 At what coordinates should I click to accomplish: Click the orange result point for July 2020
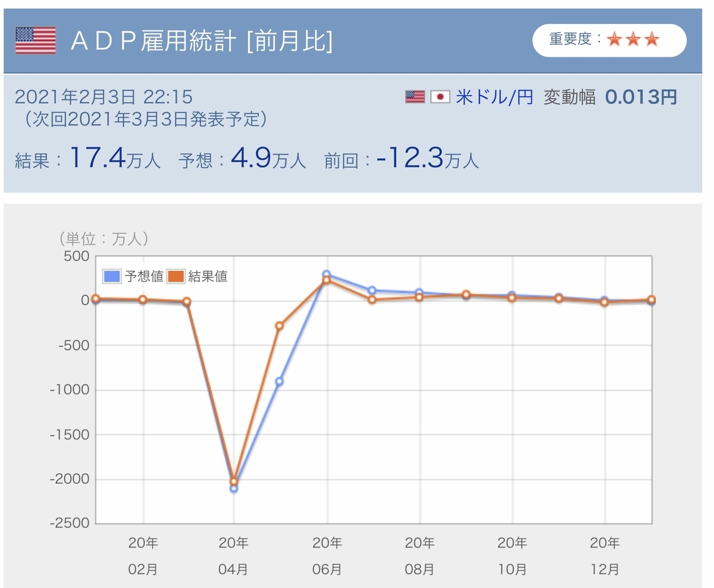(x=372, y=299)
